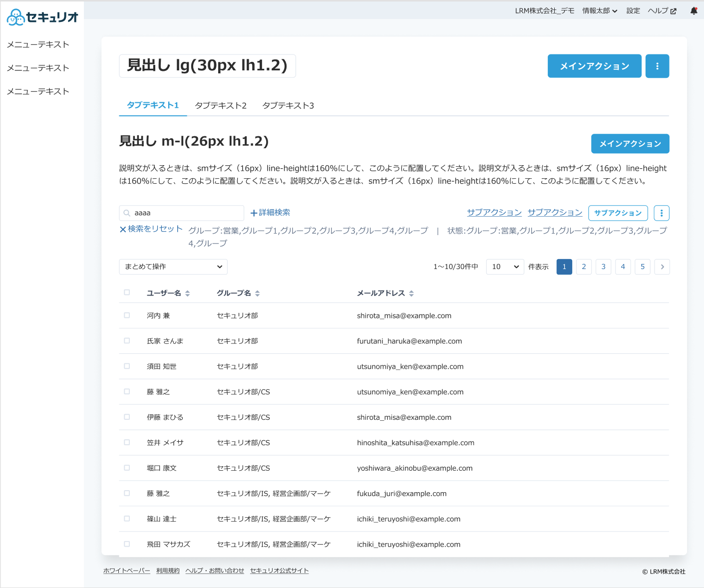Go to page 2
The image size is (704, 588).
(x=584, y=267)
